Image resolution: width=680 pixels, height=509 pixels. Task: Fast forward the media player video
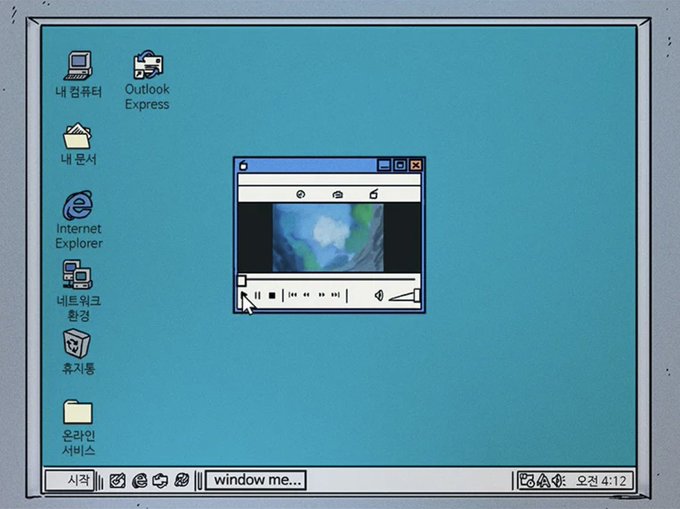(321, 295)
